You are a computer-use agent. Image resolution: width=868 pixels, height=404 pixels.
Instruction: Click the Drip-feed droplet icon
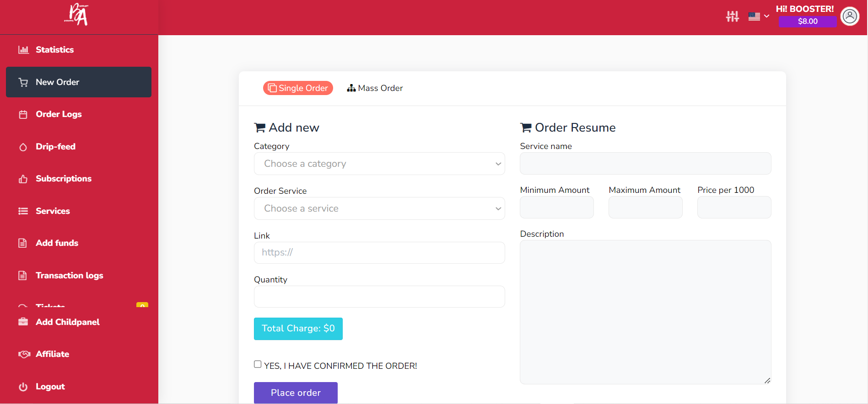[x=23, y=147]
